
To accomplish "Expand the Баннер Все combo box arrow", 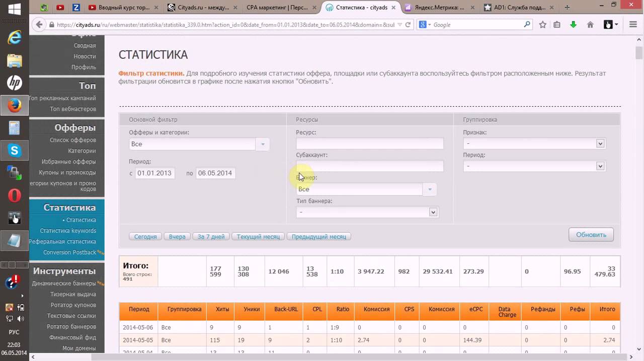I will click(x=430, y=190).
